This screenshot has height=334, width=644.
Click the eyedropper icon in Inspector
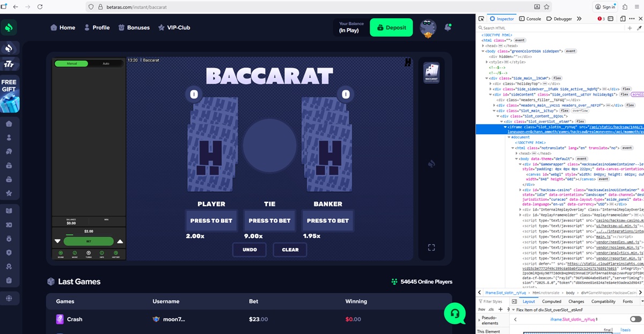639,28
